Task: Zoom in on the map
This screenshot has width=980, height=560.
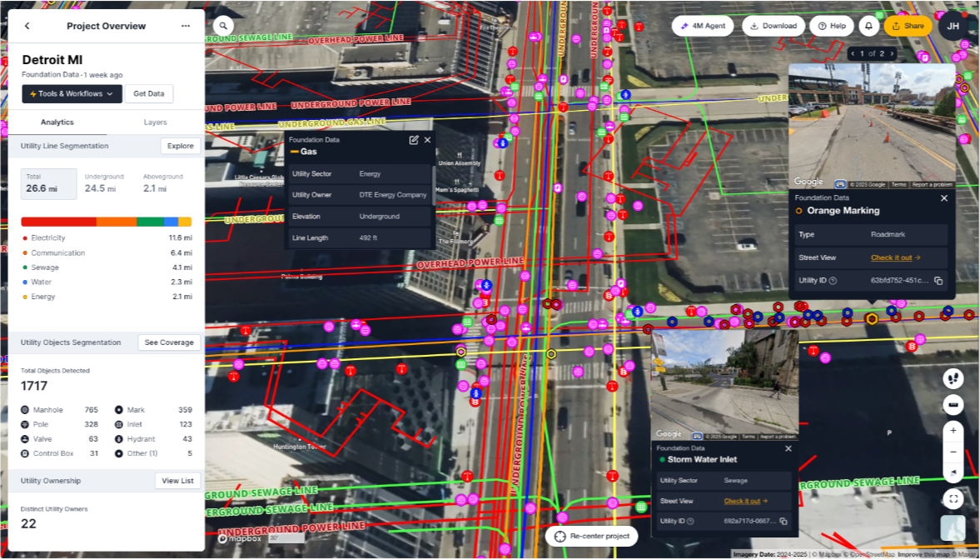Action: coord(953,431)
